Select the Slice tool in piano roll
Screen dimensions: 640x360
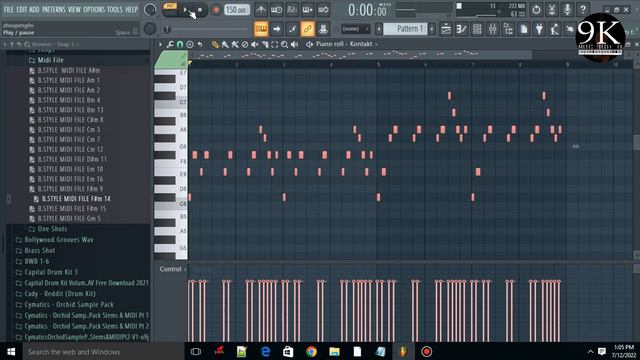[264, 44]
